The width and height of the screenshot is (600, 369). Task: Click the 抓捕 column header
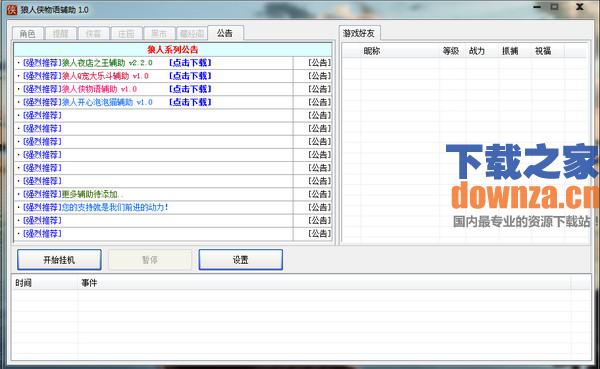point(510,51)
